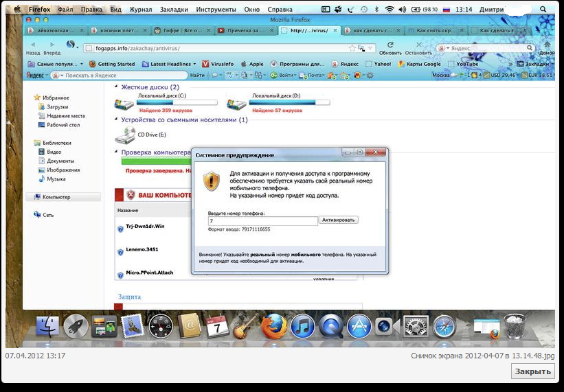Click the Локальный диск (C:) drive icon

click(124, 104)
